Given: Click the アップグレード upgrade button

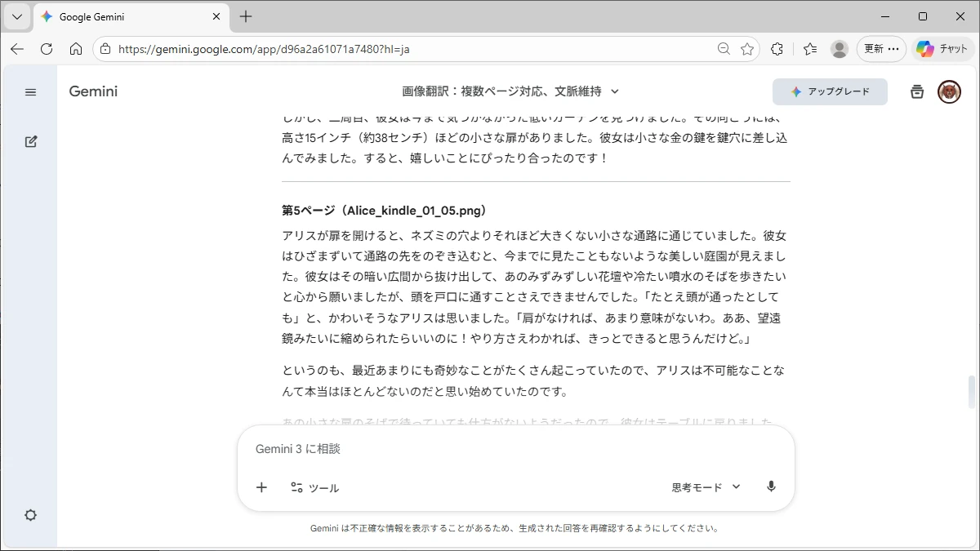Looking at the screenshot, I should click(x=830, y=92).
